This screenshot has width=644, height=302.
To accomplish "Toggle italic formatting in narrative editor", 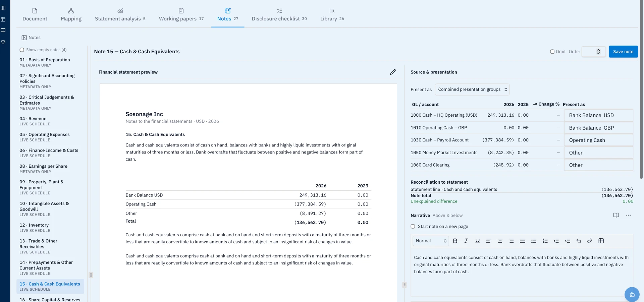I will point(466,241).
